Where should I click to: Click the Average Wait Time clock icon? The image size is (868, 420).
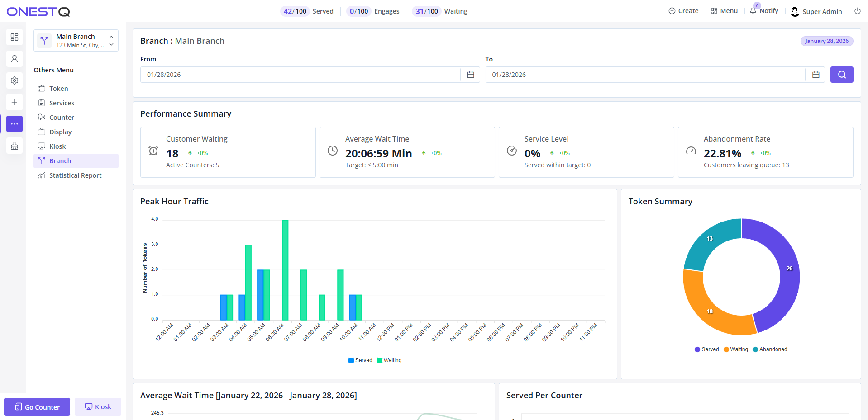(333, 151)
